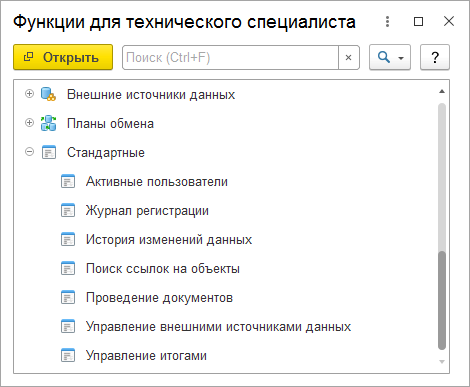Click the scrollbar down arrow

click(442, 362)
